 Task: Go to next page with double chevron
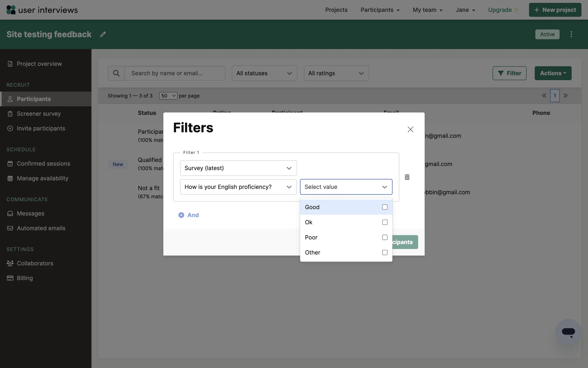pyautogui.click(x=566, y=96)
